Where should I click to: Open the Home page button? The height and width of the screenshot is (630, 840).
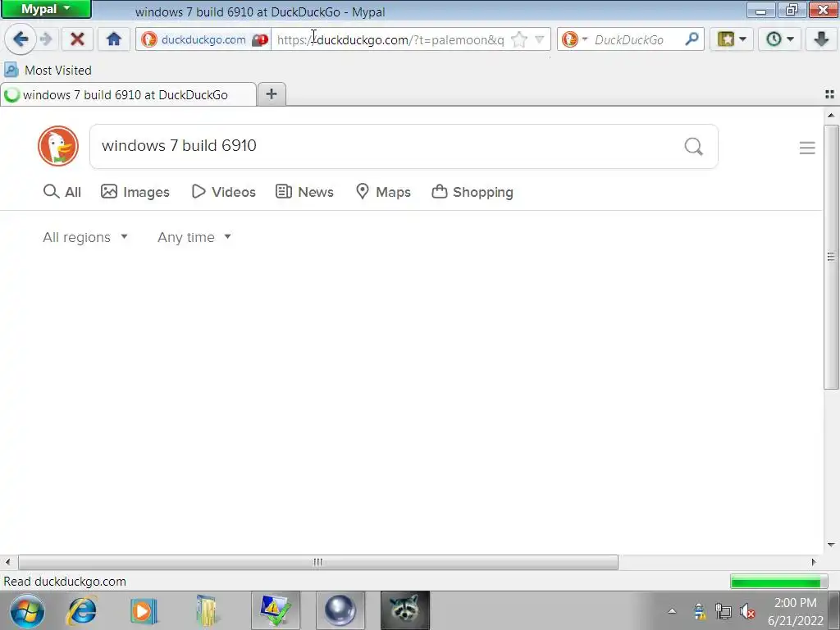(113, 39)
